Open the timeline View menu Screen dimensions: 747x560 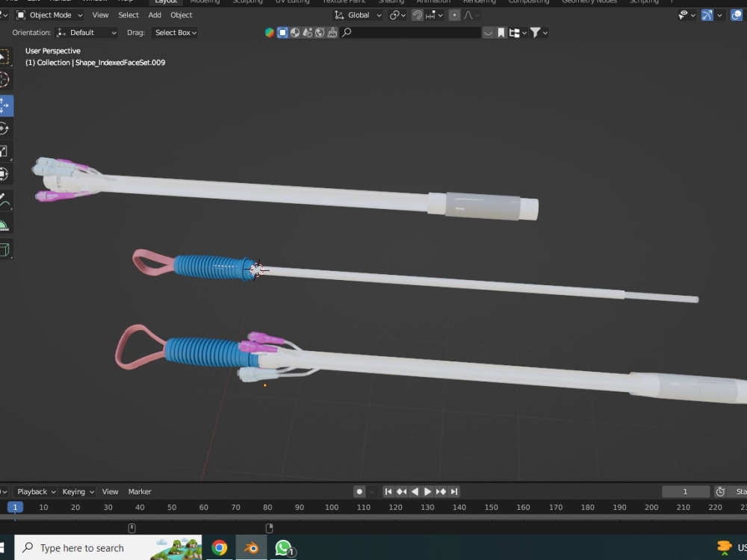[110, 491]
